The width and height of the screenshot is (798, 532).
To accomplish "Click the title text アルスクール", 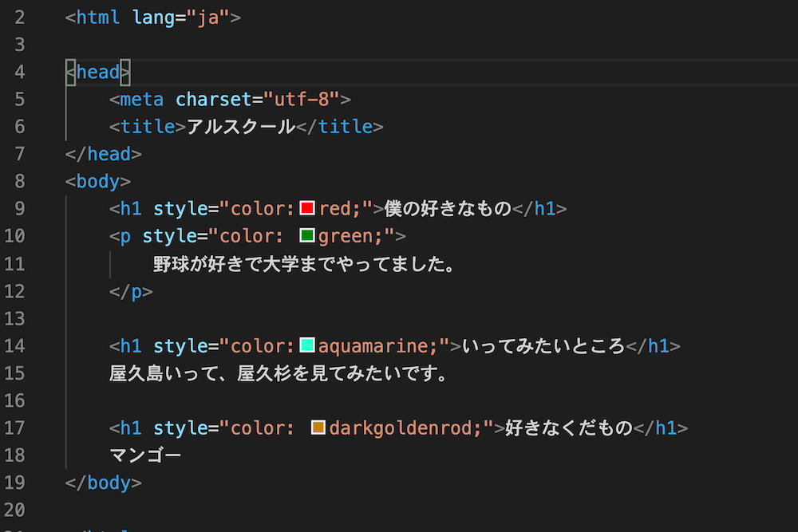I will pos(241,127).
